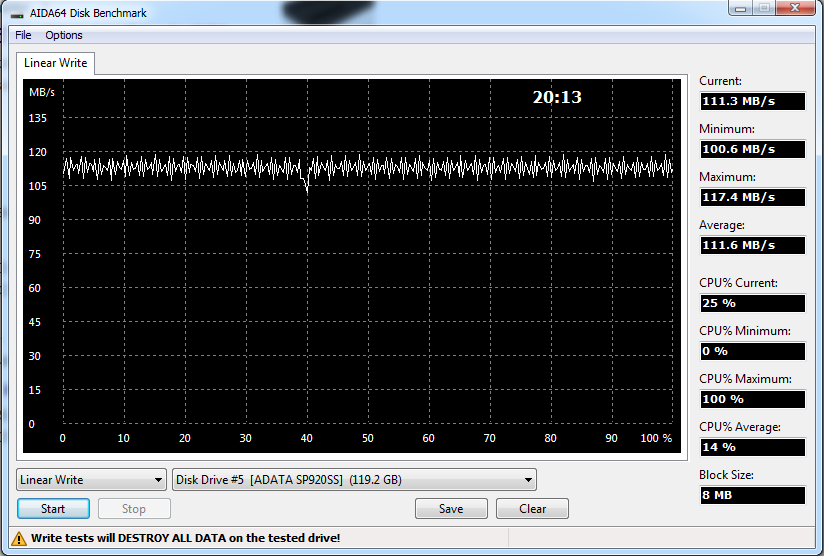Screen dimensions: 824x556
Task: Click the 100 % label on graph axis
Action: click(656, 438)
